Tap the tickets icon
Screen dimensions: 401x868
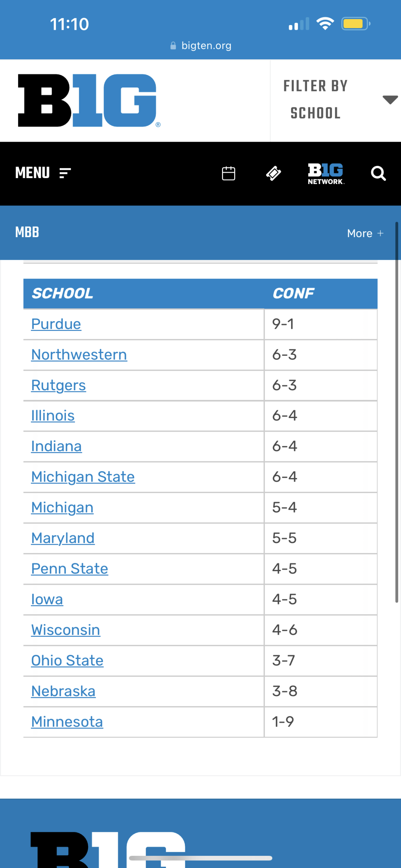(x=273, y=173)
